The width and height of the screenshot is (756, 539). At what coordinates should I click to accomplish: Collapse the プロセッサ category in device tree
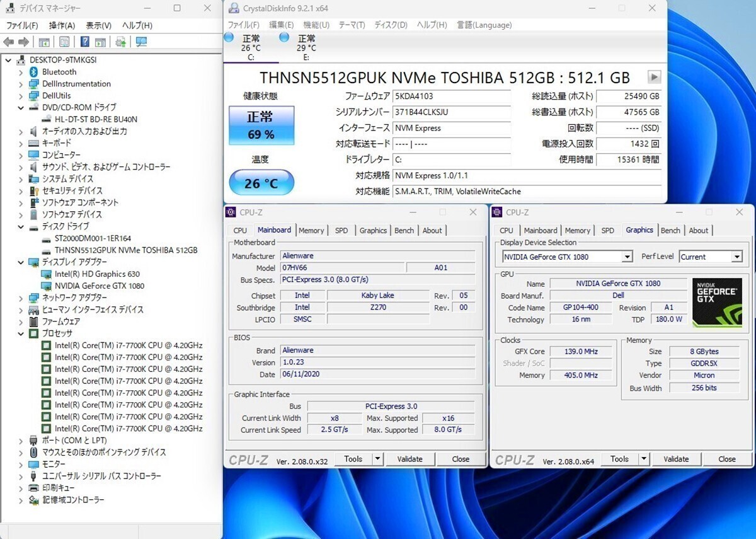click(x=20, y=333)
